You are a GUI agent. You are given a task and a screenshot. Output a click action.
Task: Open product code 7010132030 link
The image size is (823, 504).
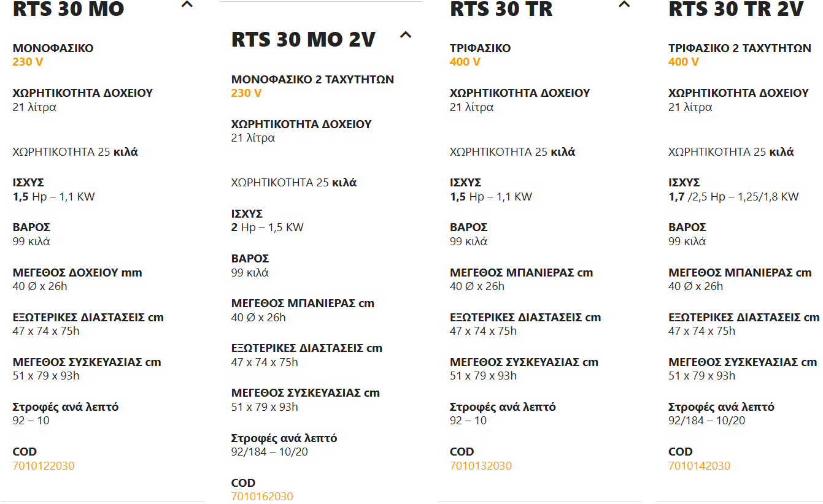pyautogui.click(x=481, y=466)
